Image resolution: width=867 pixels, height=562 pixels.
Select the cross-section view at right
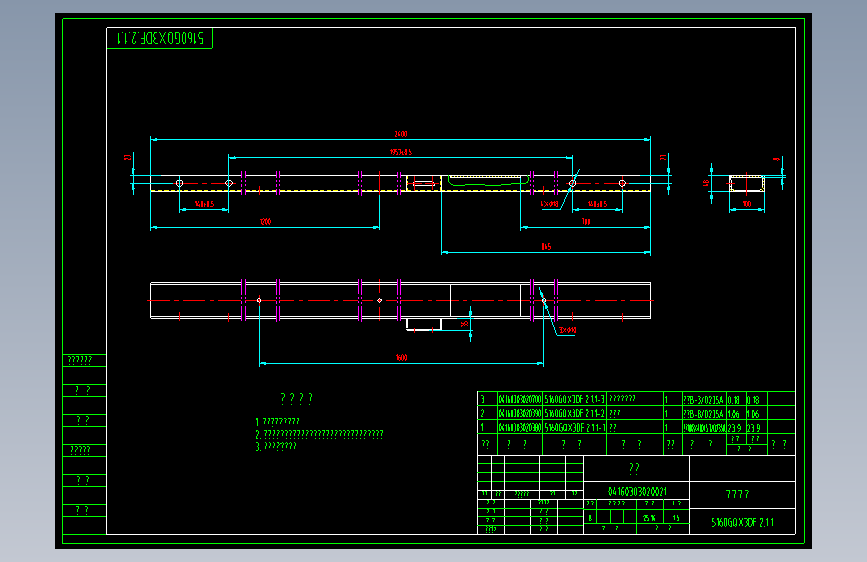click(746, 184)
